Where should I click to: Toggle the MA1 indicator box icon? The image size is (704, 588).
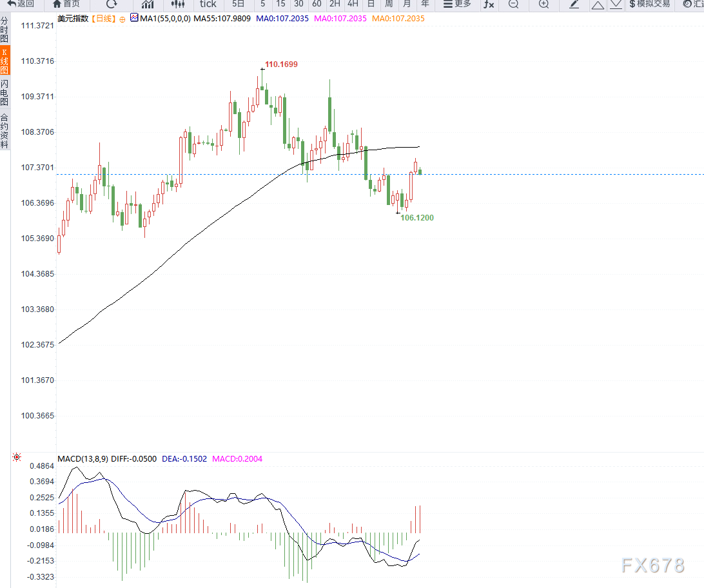tap(134, 18)
